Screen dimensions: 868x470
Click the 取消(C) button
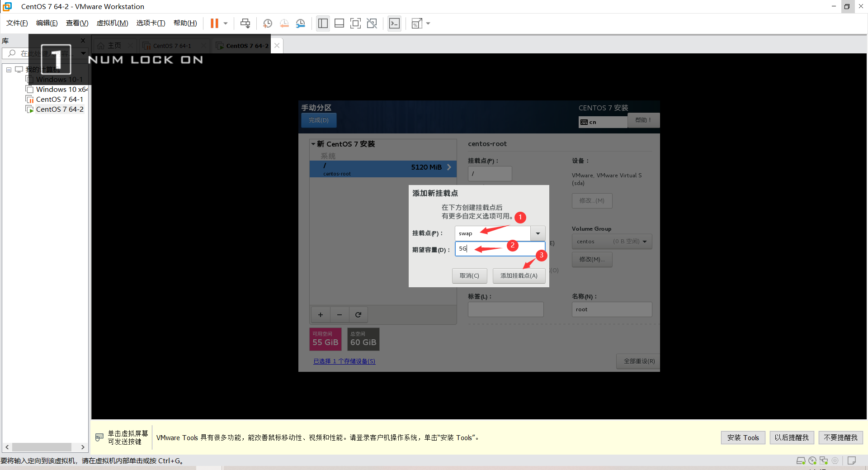pyautogui.click(x=469, y=276)
